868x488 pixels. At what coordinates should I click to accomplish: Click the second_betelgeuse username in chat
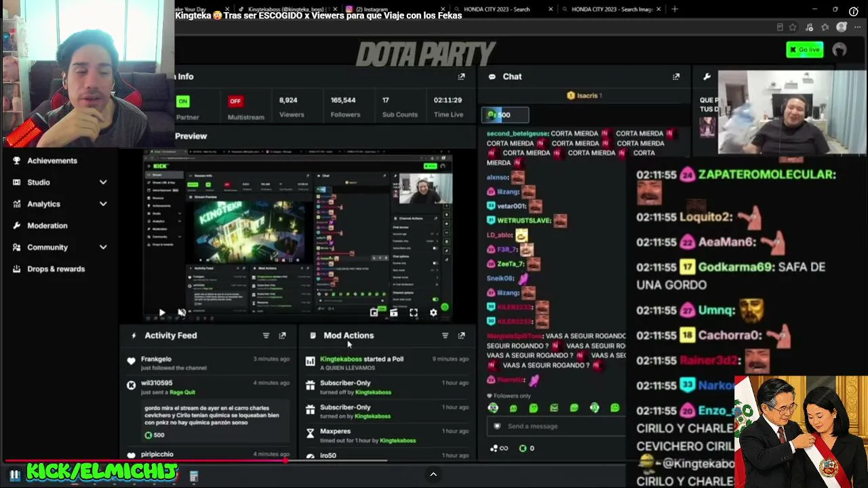(517, 134)
